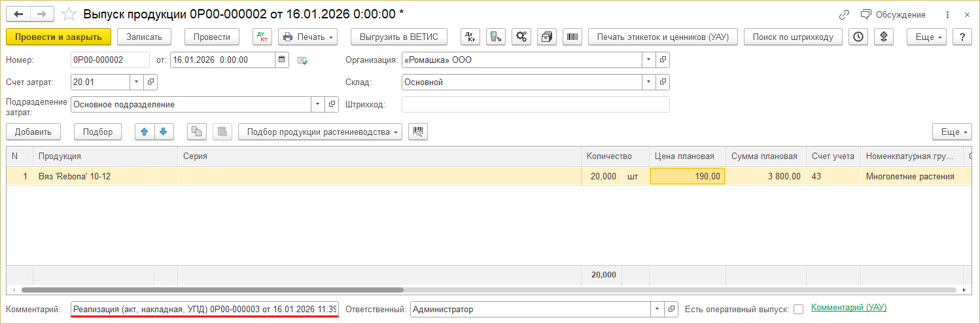
Task: Show postings via red-green ДтКт icon
Action: tap(262, 37)
